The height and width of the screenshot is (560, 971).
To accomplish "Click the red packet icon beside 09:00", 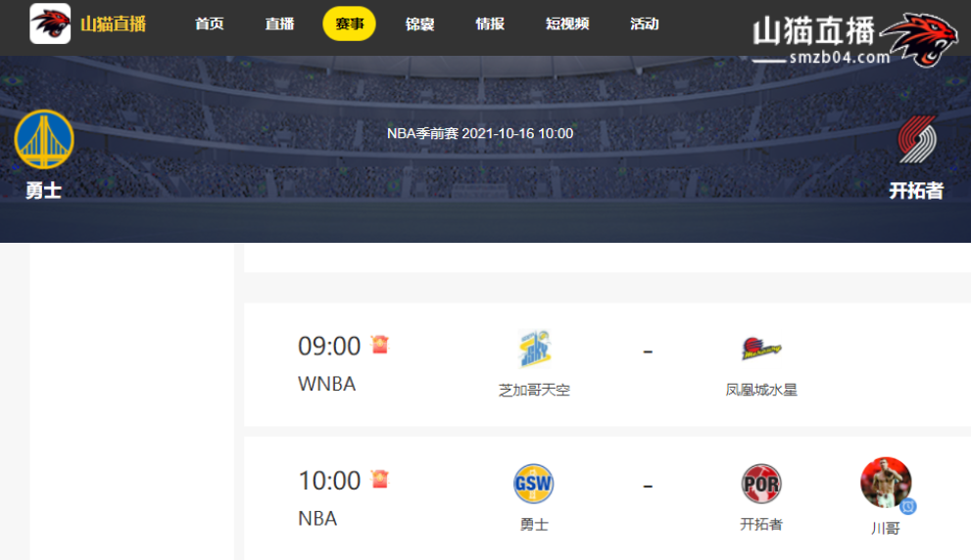I will pos(379,344).
